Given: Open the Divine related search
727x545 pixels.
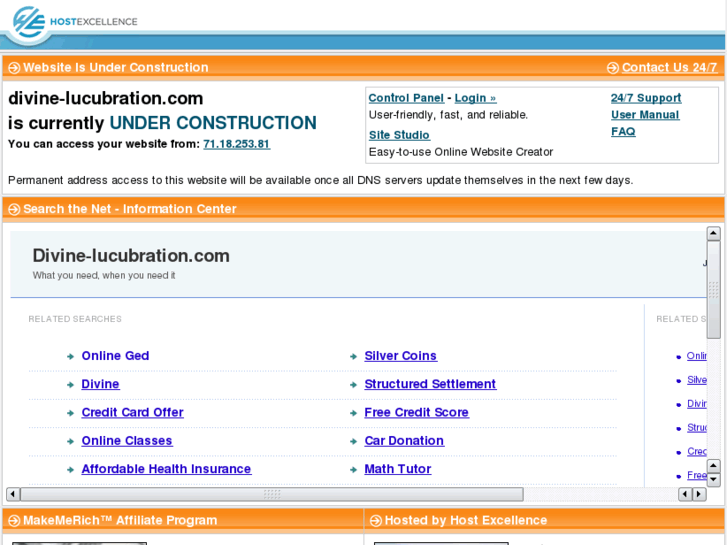Looking at the screenshot, I should click(x=101, y=384).
